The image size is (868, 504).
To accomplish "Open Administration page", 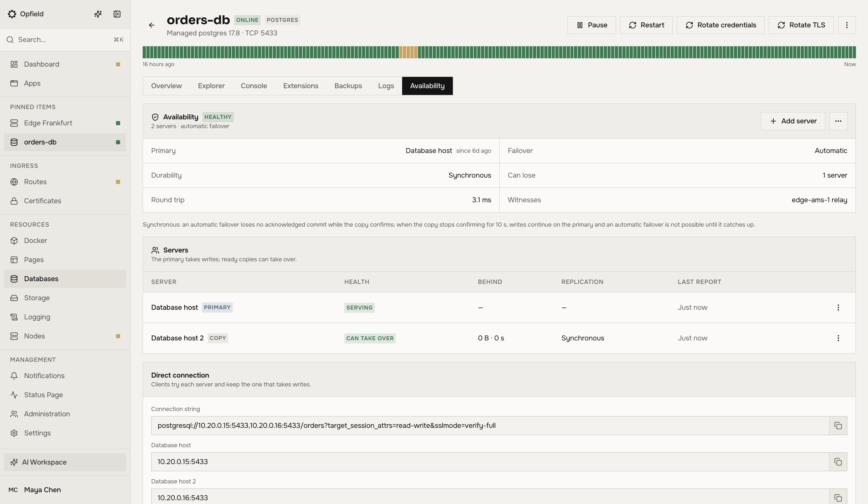I will coord(65,414).
